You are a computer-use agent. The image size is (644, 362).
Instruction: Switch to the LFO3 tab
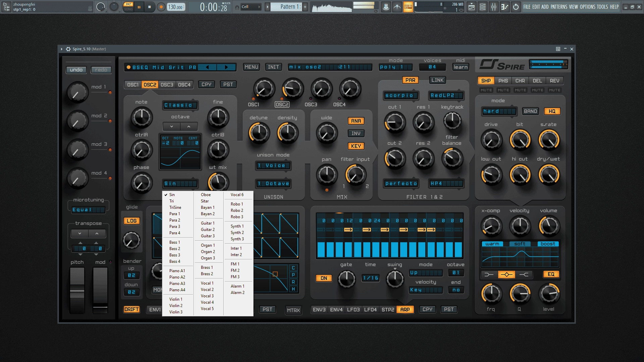(353, 310)
